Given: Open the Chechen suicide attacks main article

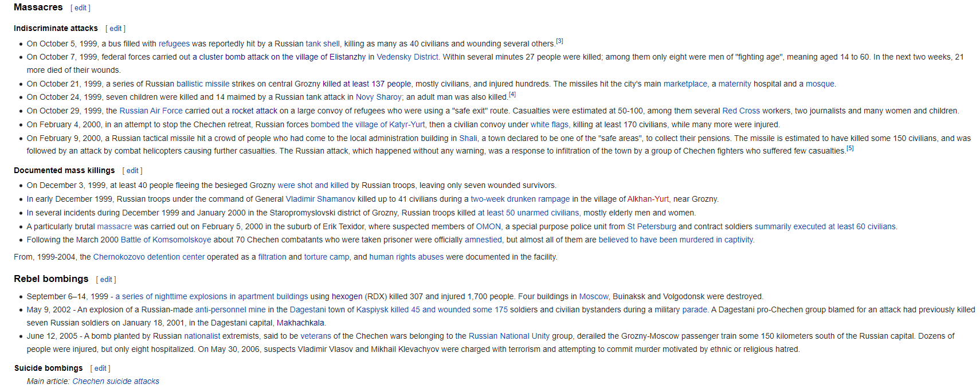Looking at the screenshot, I should click(116, 382).
